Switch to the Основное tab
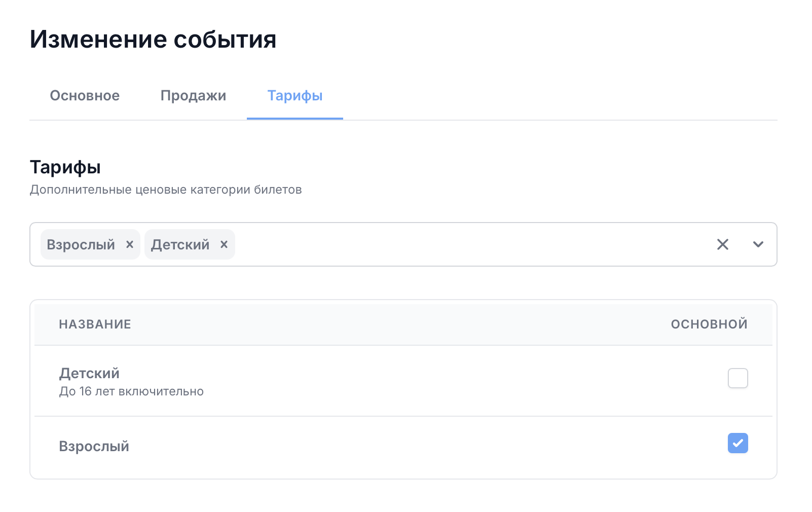Viewport: 812px width, 512px height. point(85,96)
